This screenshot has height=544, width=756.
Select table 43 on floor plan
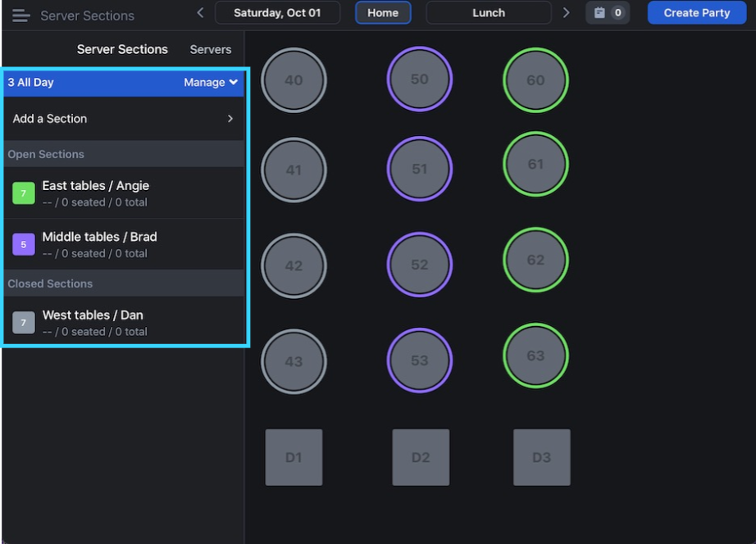pos(294,361)
